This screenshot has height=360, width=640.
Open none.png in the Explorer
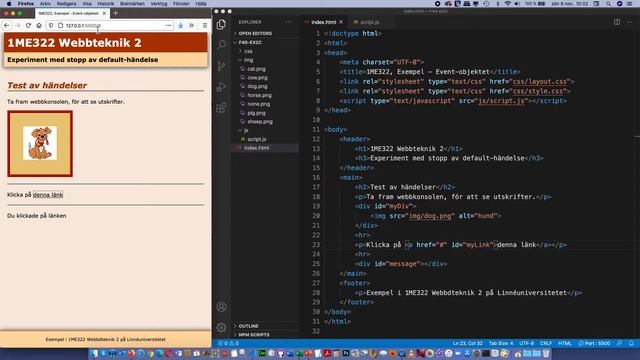click(x=265, y=104)
